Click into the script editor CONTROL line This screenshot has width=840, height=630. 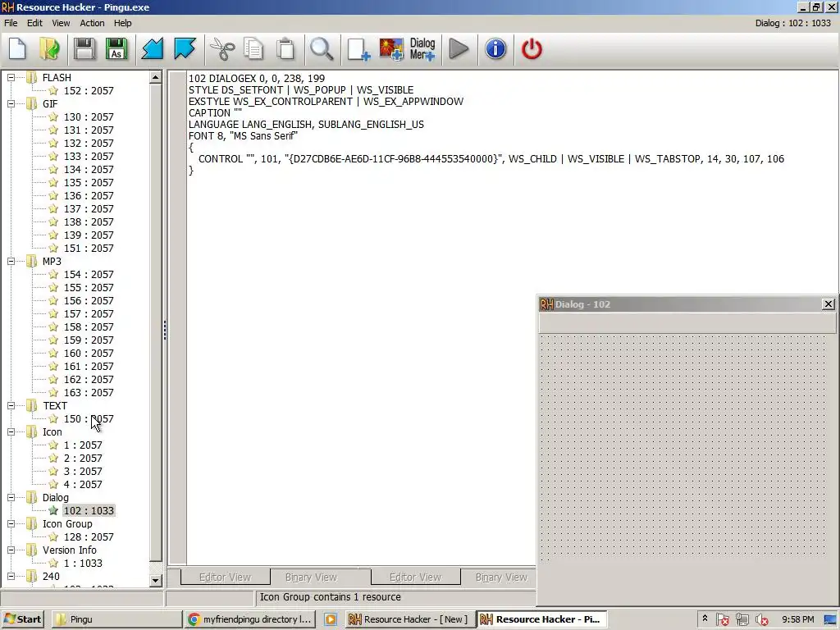(x=491, y=159)
